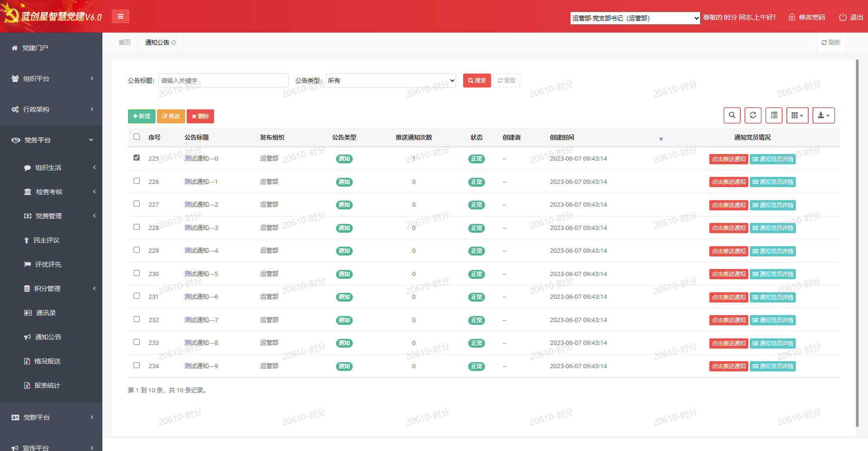Click the 刷新 refresh icon in the tab bar
Image resolution: width=868 pixels, height=451 pixels.
click(x=824, y=42)
